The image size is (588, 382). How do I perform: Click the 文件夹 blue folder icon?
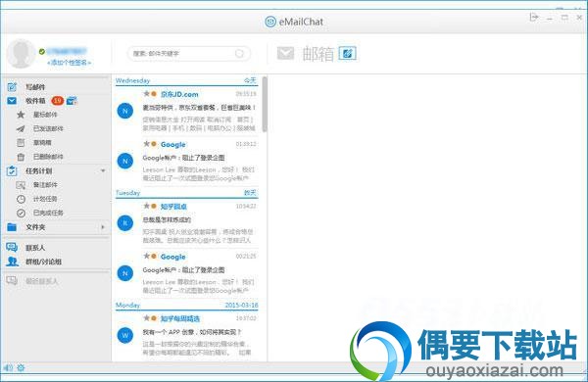click(12, 227)
